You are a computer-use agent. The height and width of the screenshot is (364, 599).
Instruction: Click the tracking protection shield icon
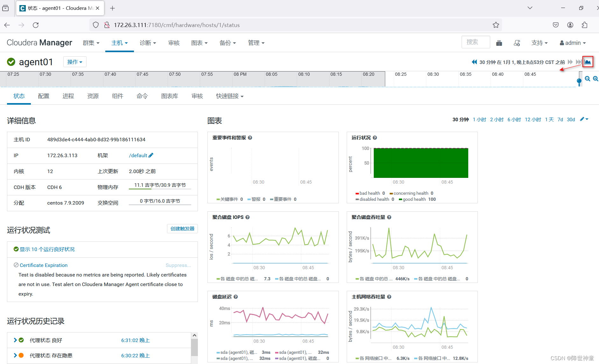pos(96,25)
